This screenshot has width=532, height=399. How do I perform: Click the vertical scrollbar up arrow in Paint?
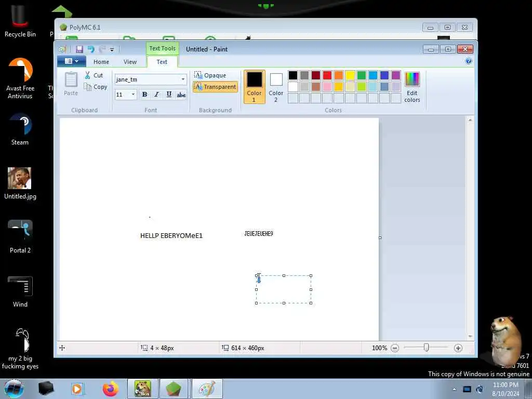470,120
